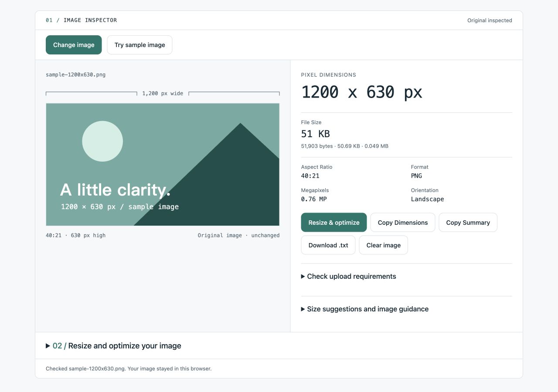Click the Original image · unchanged caption

pyautogui.click(x=238, y=235)
